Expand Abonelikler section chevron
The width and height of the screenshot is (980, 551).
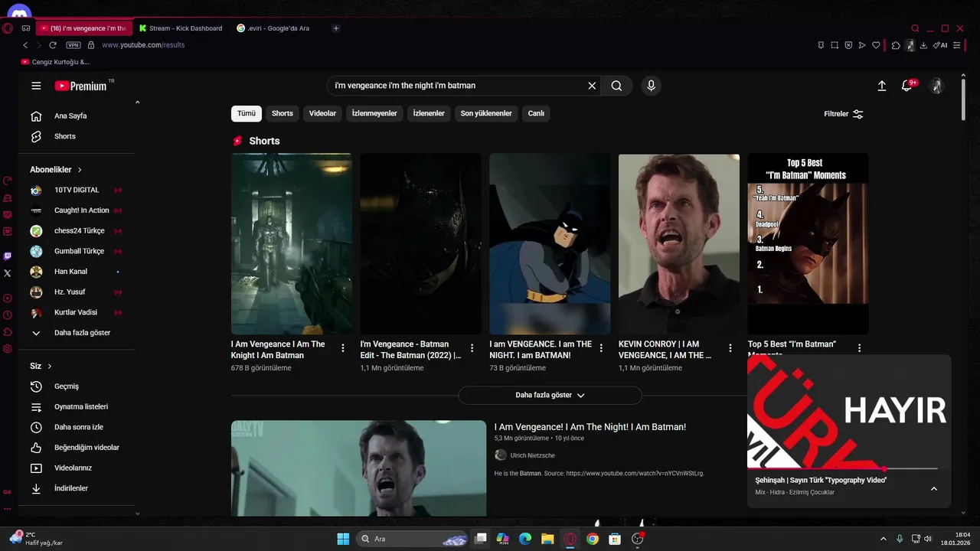click(80, 170)
